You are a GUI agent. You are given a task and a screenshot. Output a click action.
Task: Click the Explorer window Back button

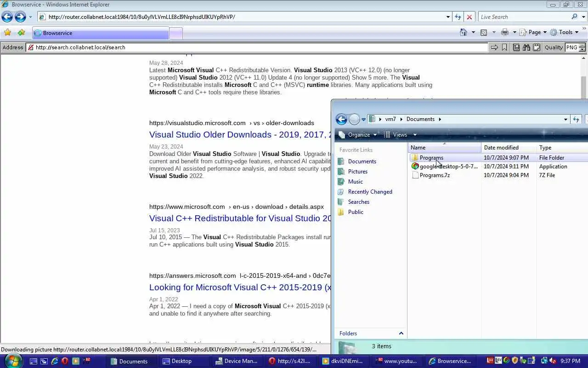pos(341,119)
